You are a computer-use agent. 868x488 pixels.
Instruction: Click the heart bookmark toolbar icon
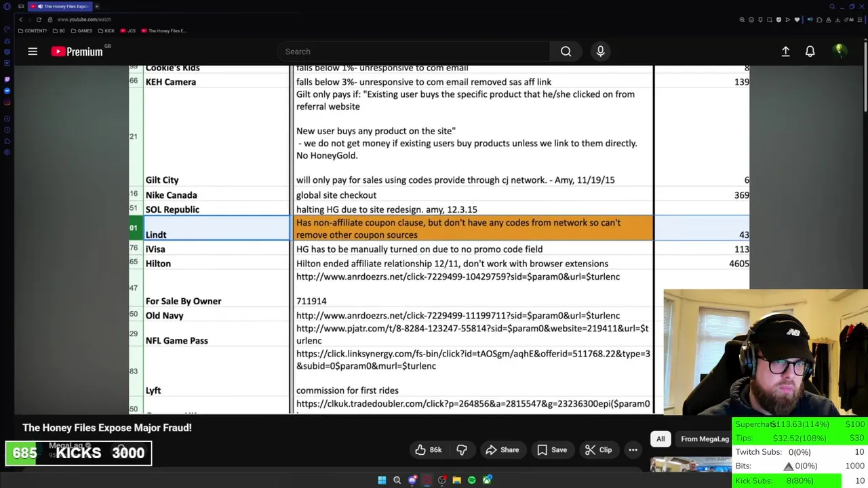click(797, 20)
